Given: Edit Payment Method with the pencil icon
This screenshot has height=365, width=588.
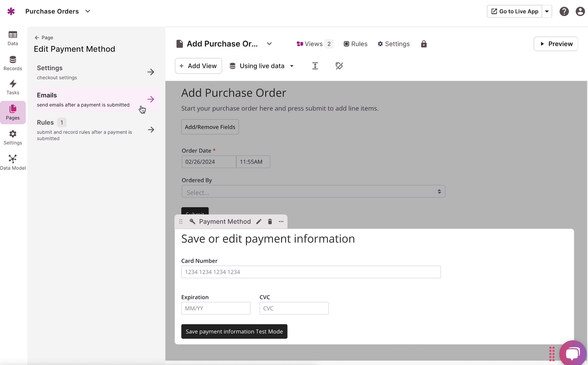Looking at the screenshot, I should (x=258, y=221).
